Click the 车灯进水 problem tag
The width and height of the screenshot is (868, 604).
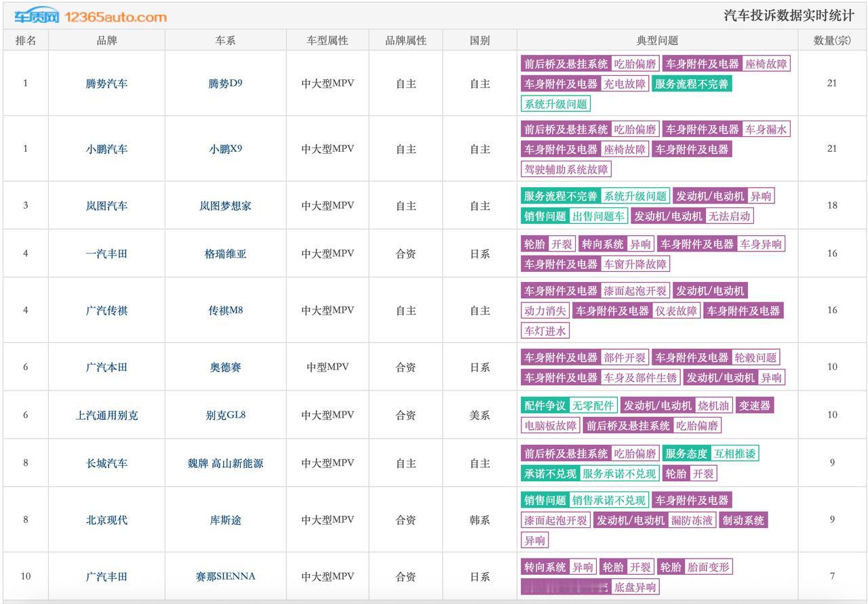(x=545, y=331)
